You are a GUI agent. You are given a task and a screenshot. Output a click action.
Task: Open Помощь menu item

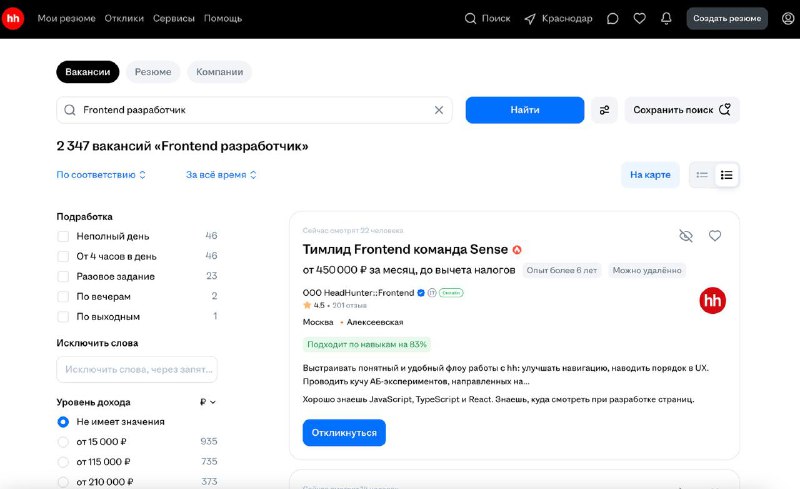[223, 18]
